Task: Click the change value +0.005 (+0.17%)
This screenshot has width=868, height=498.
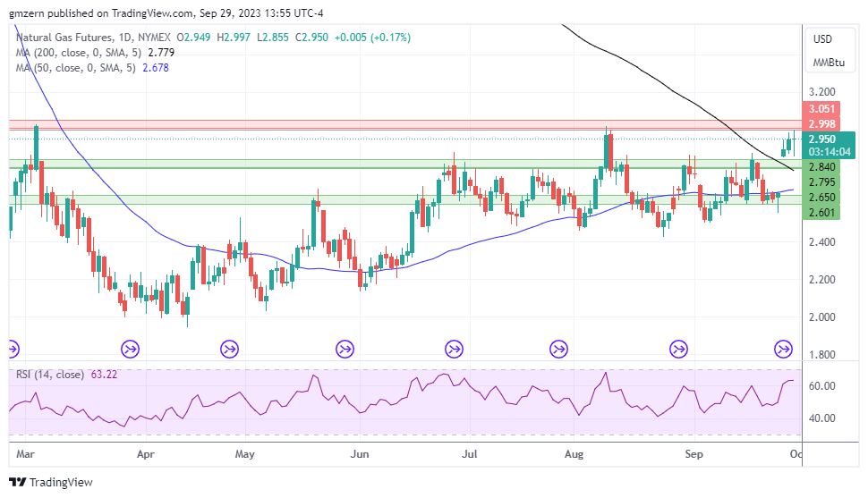Action: click(372, 38)
